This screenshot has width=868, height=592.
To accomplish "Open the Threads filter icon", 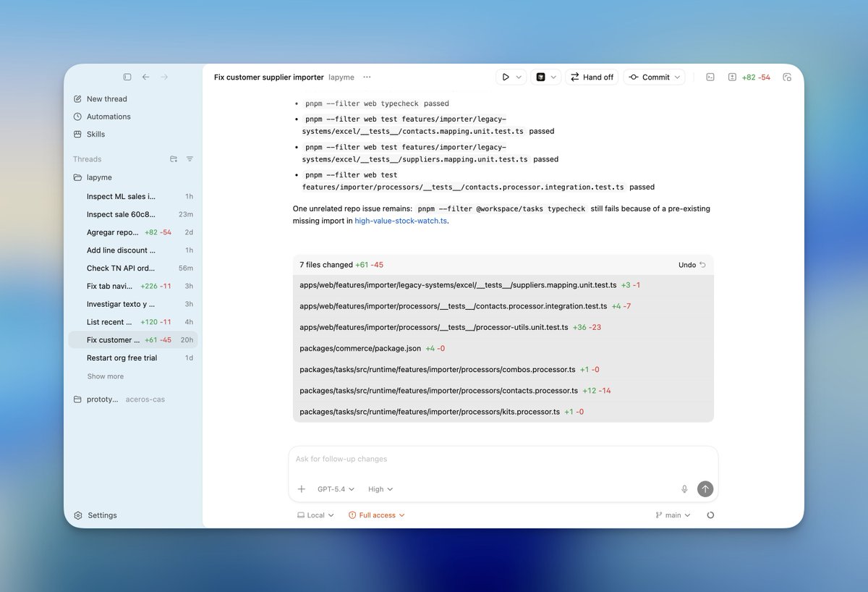I will click(190, 159).
